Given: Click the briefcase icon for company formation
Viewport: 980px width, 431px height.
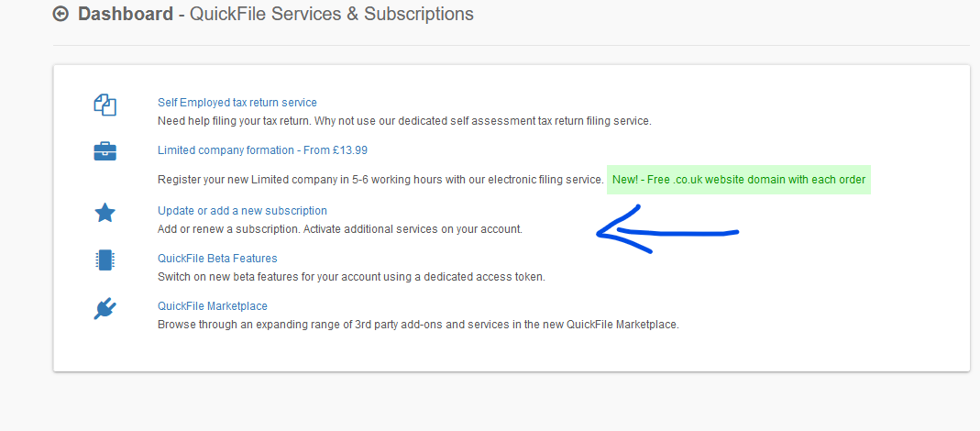Looking at the screenshot, I should 105,151.
